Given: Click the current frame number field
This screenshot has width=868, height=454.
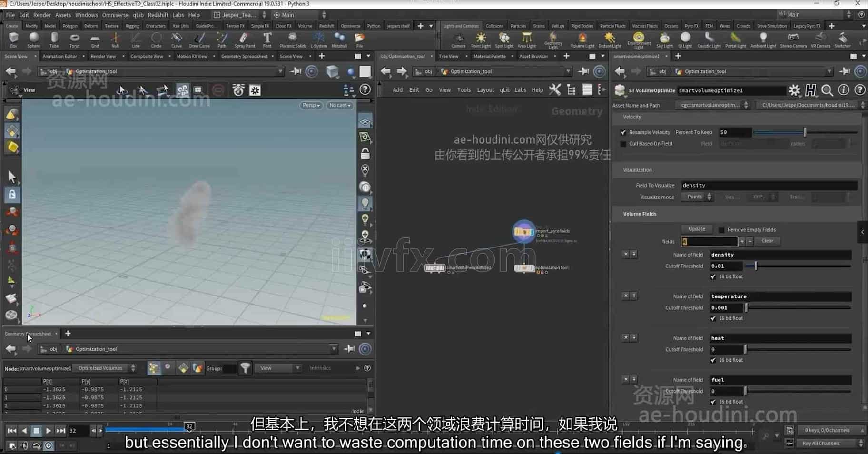Looking at the screenshot, I should pyautogui.click(x=78, y=431).
